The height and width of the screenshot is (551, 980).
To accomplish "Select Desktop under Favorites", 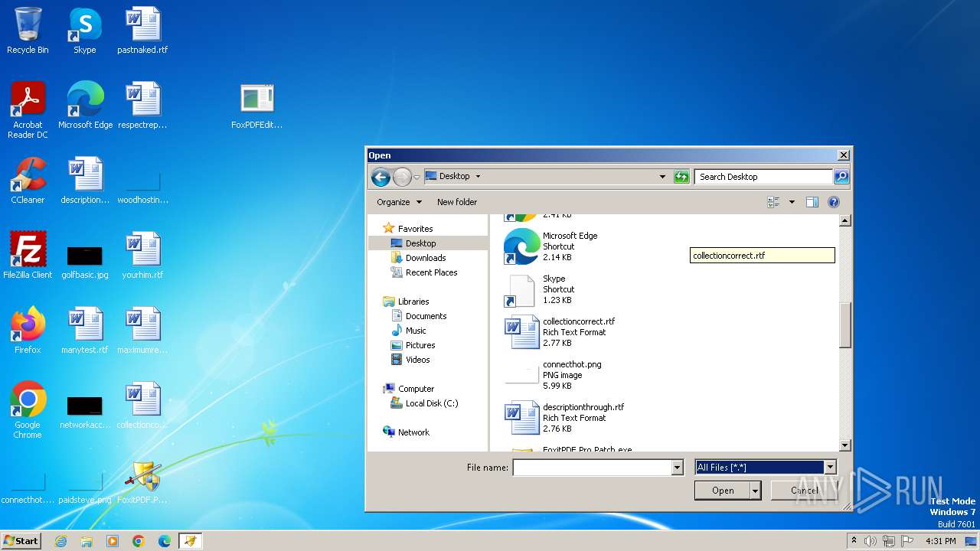I will pyautogui.click(x=420, y=243).
